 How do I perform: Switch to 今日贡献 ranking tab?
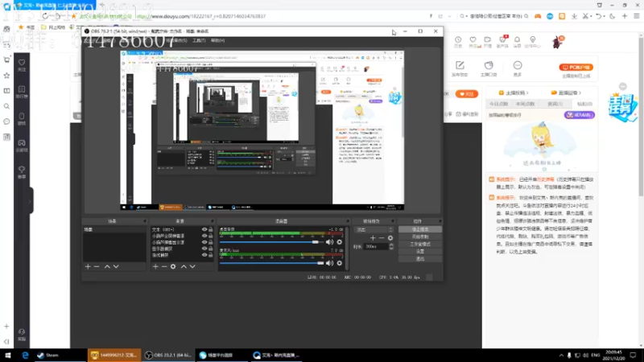point(498,105)
